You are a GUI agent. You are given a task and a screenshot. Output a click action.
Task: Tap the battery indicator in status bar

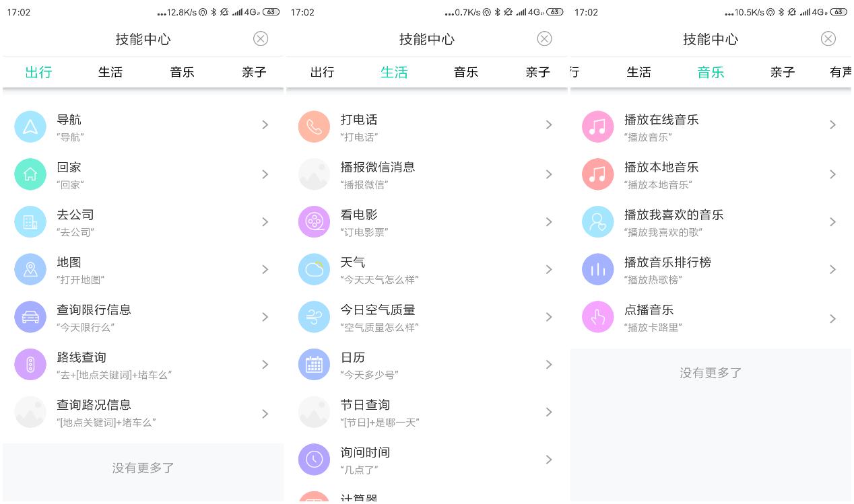(837, 11)
